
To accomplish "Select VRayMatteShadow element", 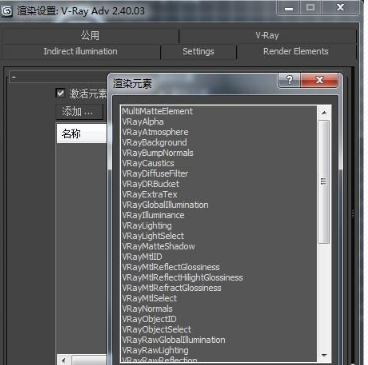I will [219, 246].
